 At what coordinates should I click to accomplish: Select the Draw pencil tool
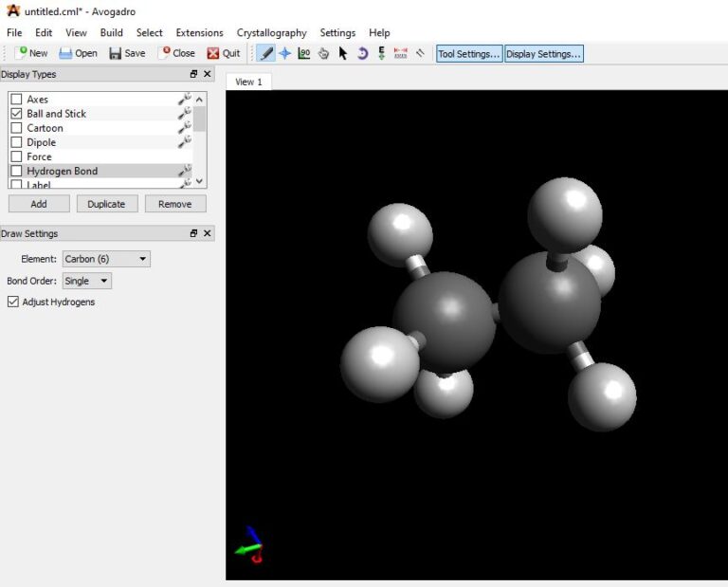[266, 54]
